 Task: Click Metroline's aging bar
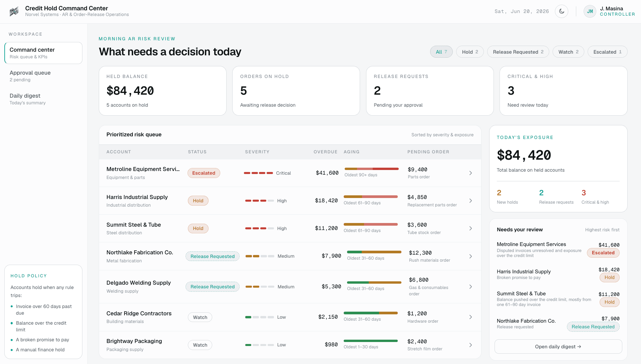tap(371, 169)
